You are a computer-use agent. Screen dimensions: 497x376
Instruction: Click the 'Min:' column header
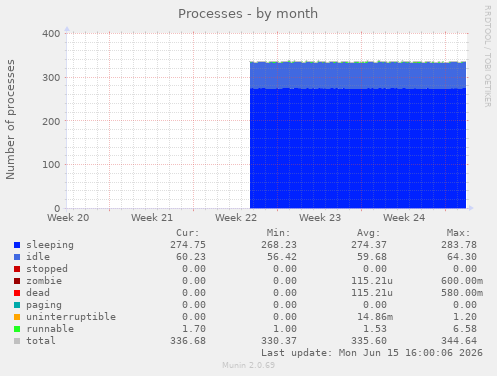(278, 233)
